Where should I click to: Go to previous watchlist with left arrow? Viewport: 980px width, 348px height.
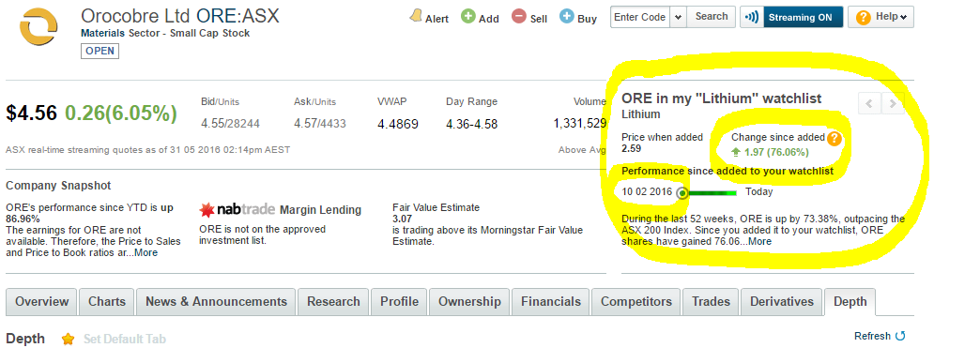pos(869,103)
